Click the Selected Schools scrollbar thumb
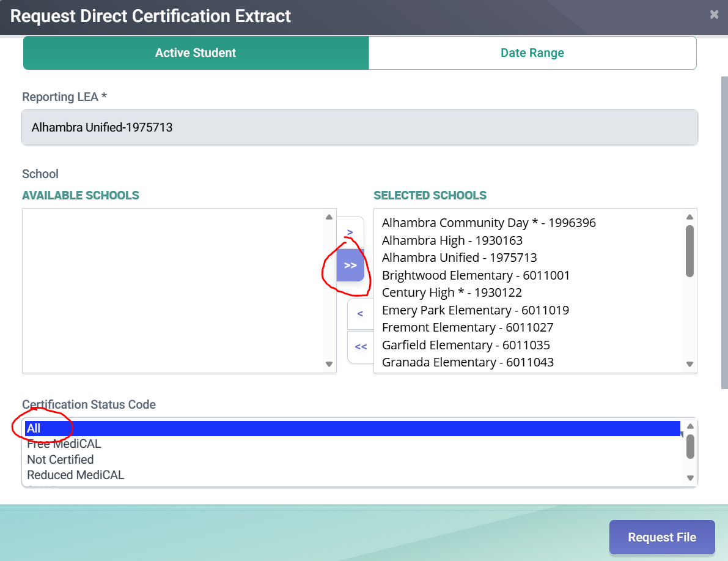This screenshot has height=561, width=728. pos(690,251)
